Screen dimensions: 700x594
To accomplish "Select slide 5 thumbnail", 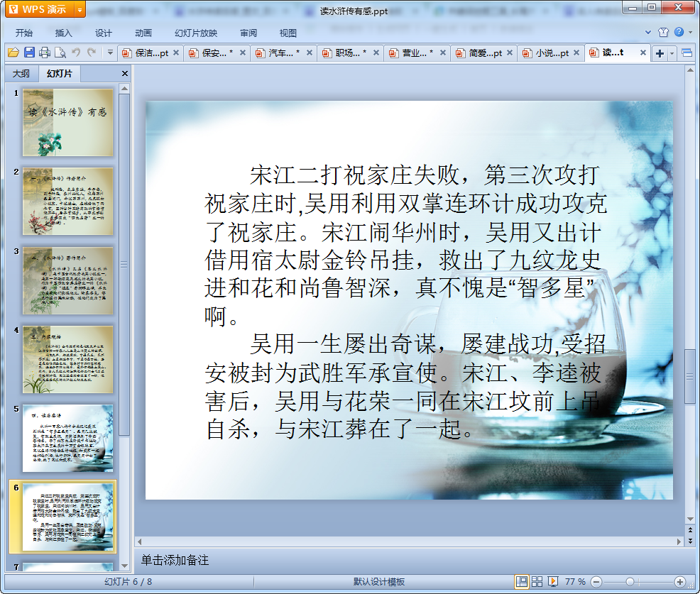I will click(68, 439).
